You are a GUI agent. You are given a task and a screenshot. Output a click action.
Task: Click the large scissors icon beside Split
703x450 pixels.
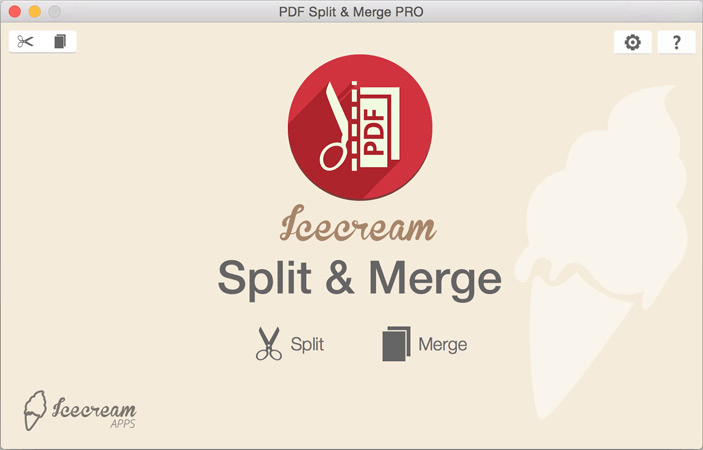click(x=268, y=344)
